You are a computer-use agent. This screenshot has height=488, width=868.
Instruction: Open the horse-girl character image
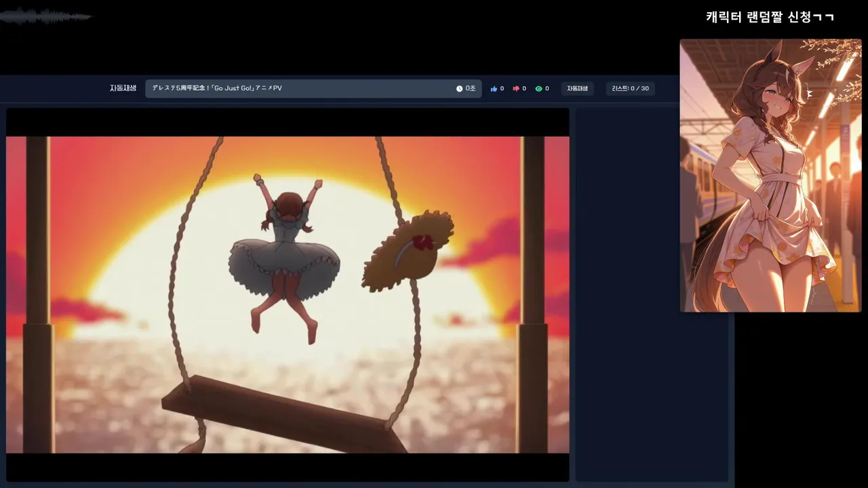pos(770,176)
